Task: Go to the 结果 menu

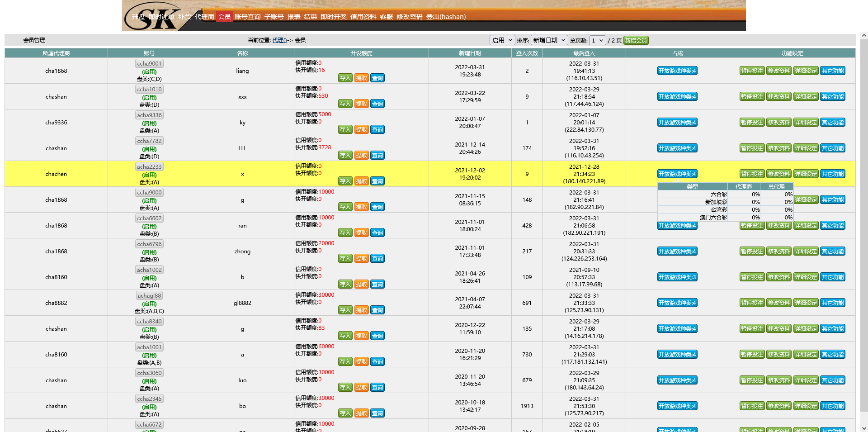Action: tap(311, 17)
